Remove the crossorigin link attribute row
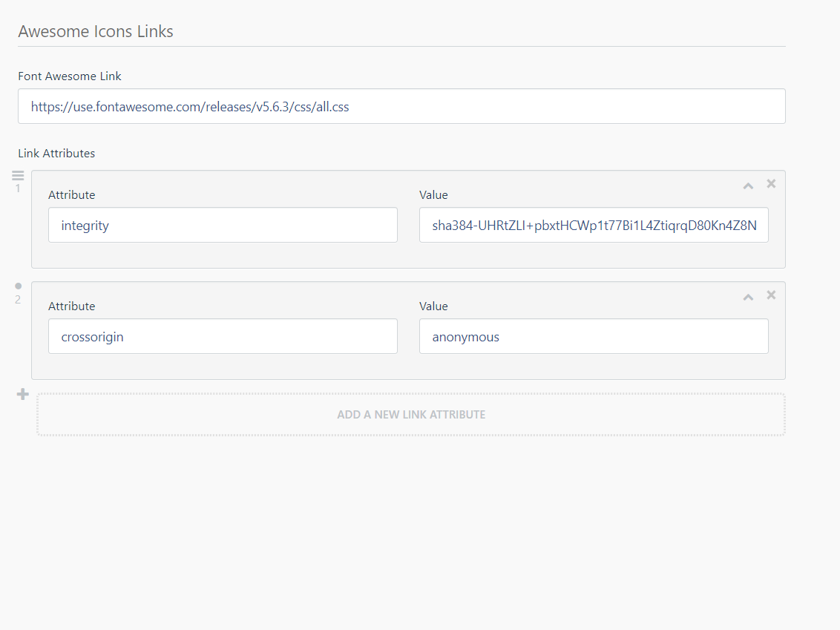 [x=771, y=295]
